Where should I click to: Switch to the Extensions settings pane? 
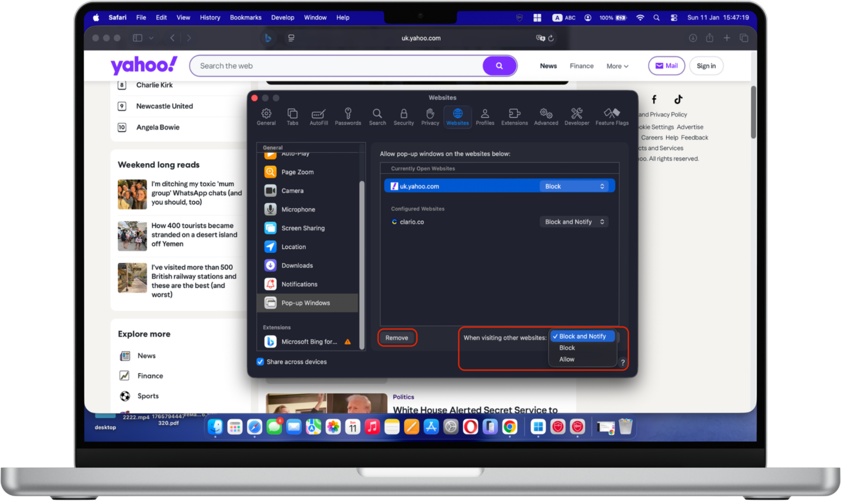(x=514, y=117)
